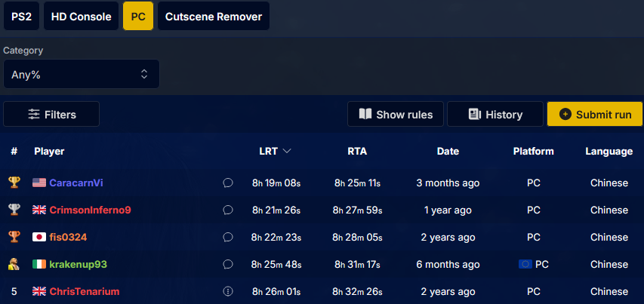This screenshot has width=644, height=304.
Task: Click the Platform column header
Action: pos(533,152)
